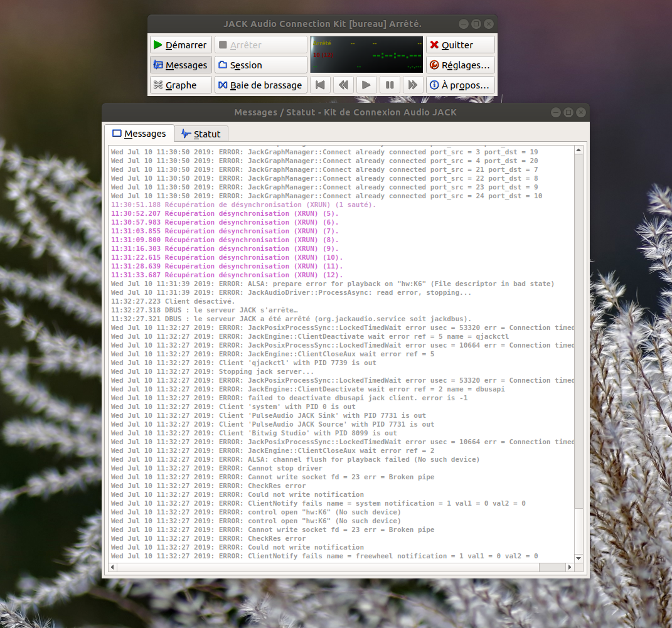Screen dimensions: 672x628
Task: Click the 'port_src = 24 port_dst = 10' line
Action: [326, 196]
